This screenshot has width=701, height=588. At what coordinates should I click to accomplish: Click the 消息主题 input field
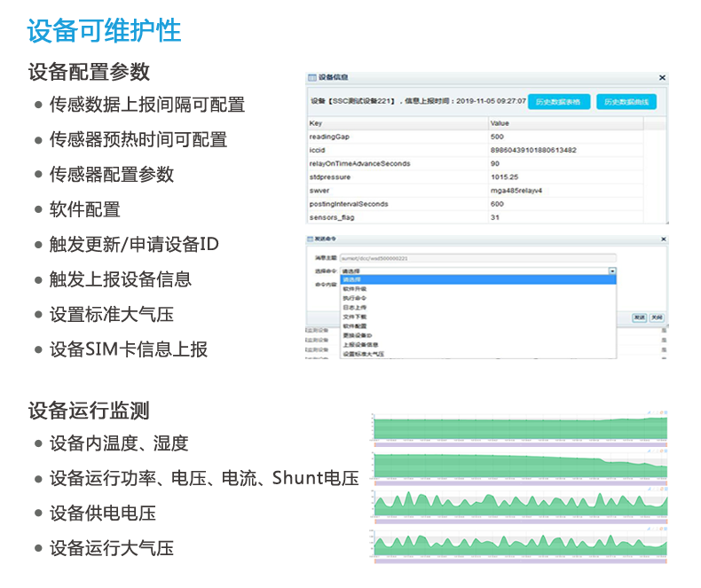click(477, 257)
